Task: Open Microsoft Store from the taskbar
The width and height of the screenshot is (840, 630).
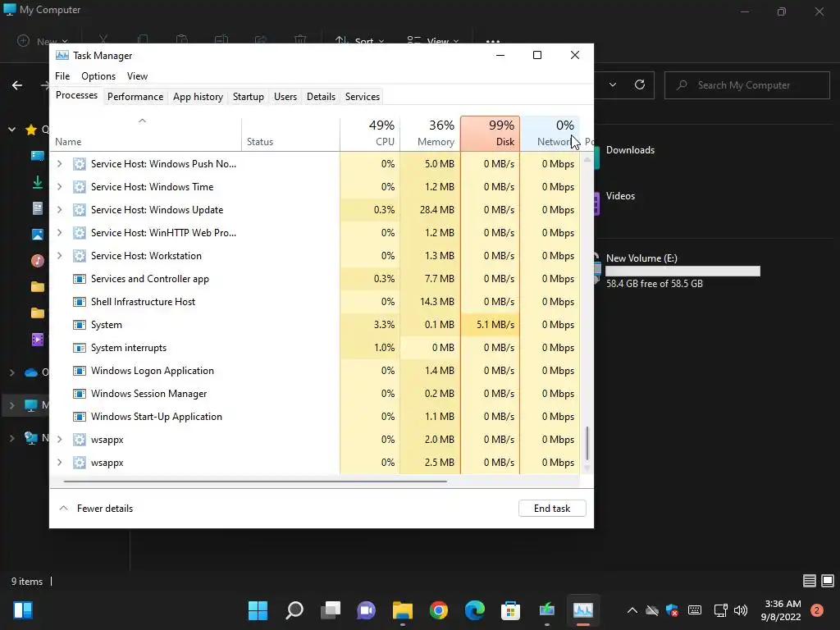Action: [510, 610]
